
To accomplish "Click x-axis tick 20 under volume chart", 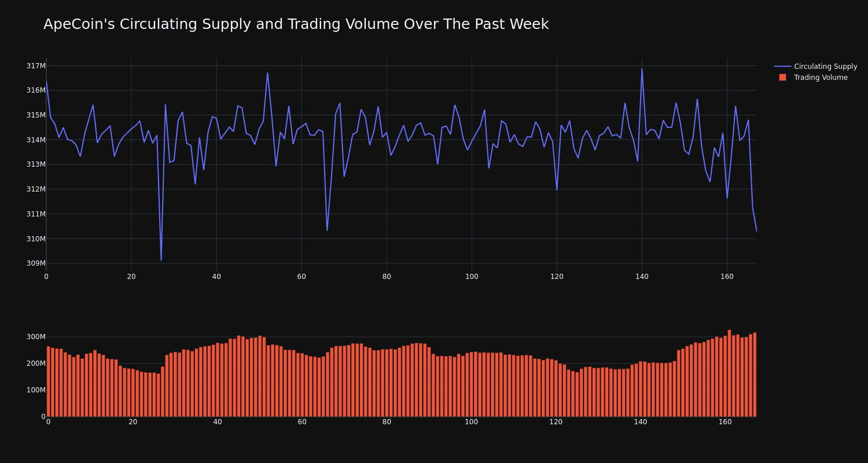I will pyautogui.click(x=133, y=422).
